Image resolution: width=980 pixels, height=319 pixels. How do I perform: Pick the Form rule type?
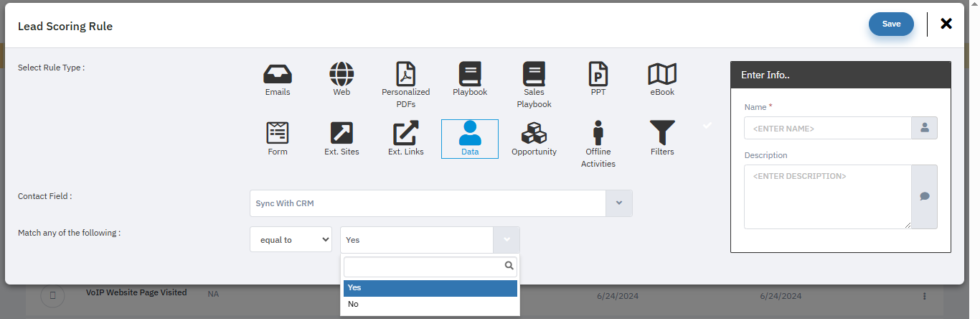[278, 134]
